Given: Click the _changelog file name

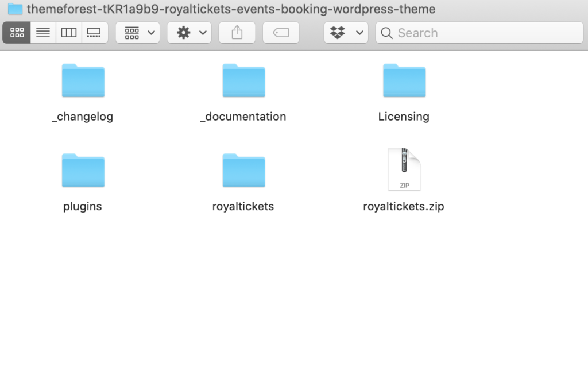Looking at the screenshot, I should pyautogui.click(x=83, y=117).
